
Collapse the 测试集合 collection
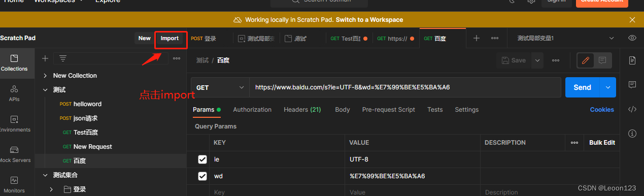[46, 175]
